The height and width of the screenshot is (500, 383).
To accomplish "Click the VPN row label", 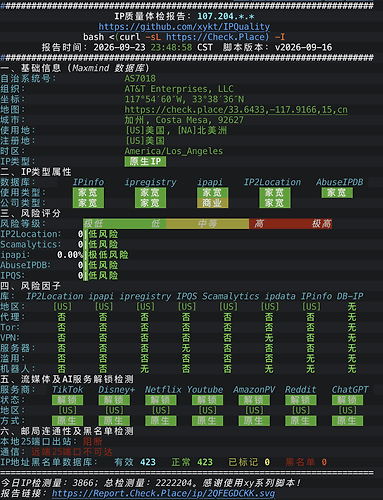I will [10, 338].
